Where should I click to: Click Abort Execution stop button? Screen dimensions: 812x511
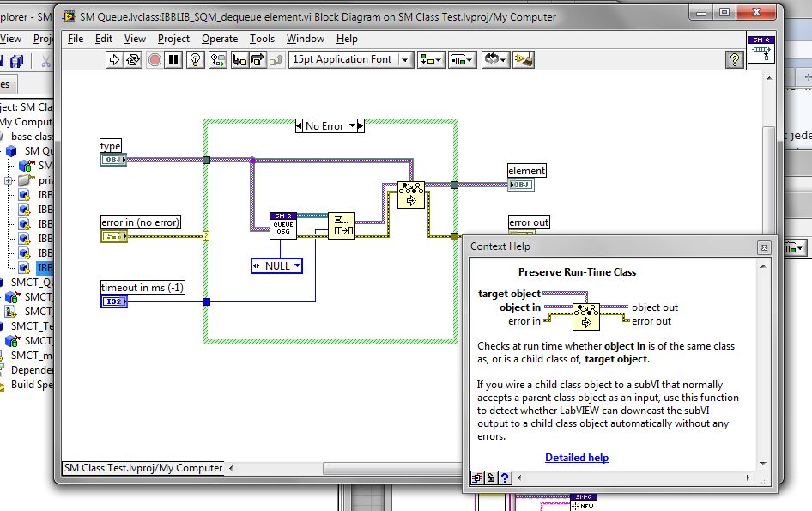click(155, 59)
